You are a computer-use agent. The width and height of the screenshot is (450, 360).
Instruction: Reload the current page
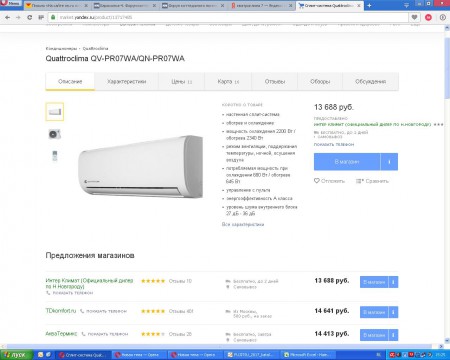point(30,17)
